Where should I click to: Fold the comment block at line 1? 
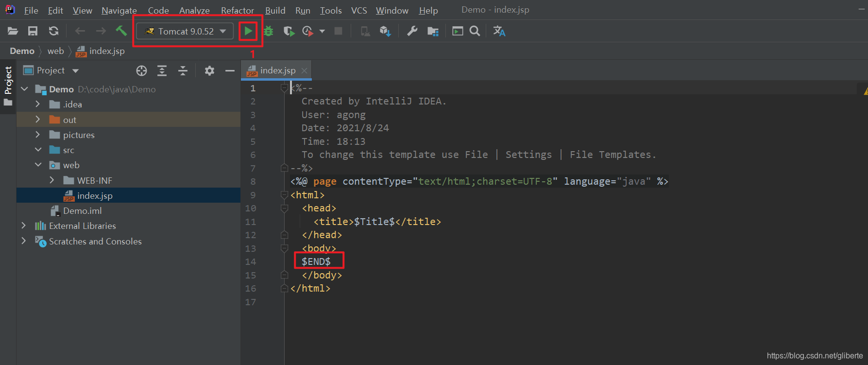[x=285, y=88]
